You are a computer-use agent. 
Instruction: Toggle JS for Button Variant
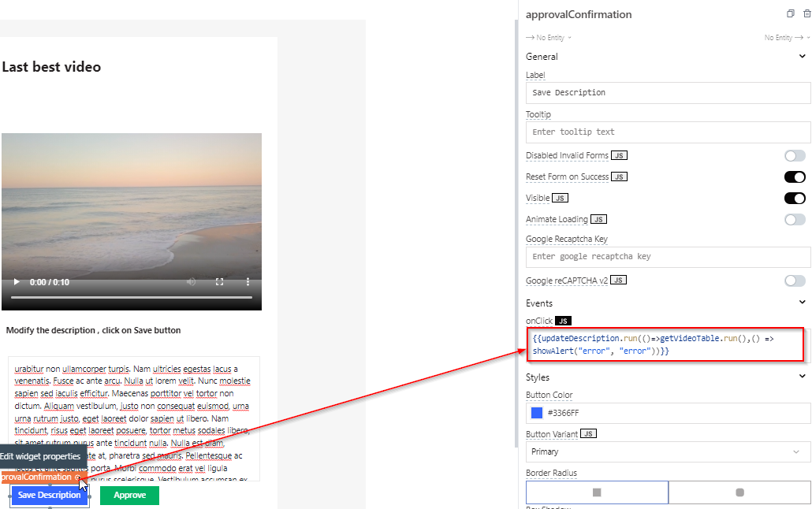click(588, 433)
